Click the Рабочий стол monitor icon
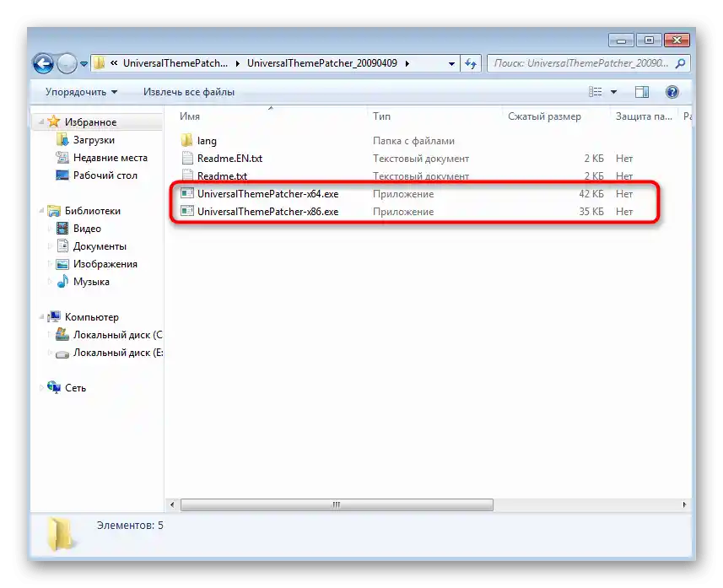723x588 pixels. (x=62, y=175)
